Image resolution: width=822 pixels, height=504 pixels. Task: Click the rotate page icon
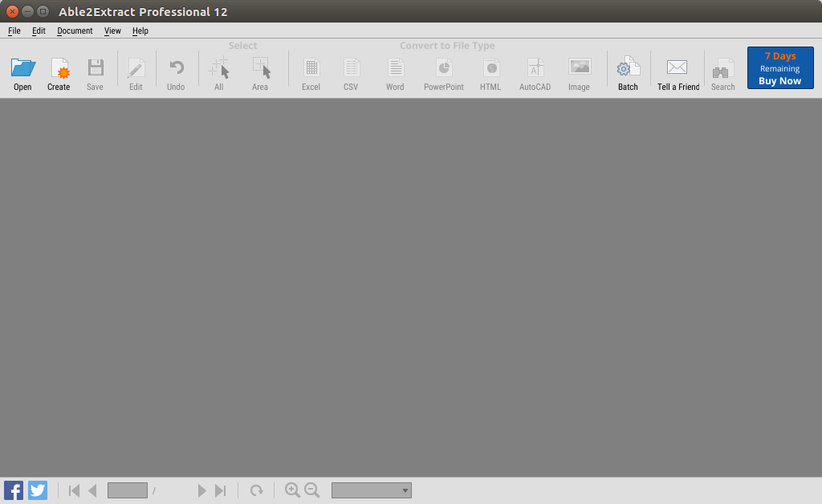click(x=257, y=490)
